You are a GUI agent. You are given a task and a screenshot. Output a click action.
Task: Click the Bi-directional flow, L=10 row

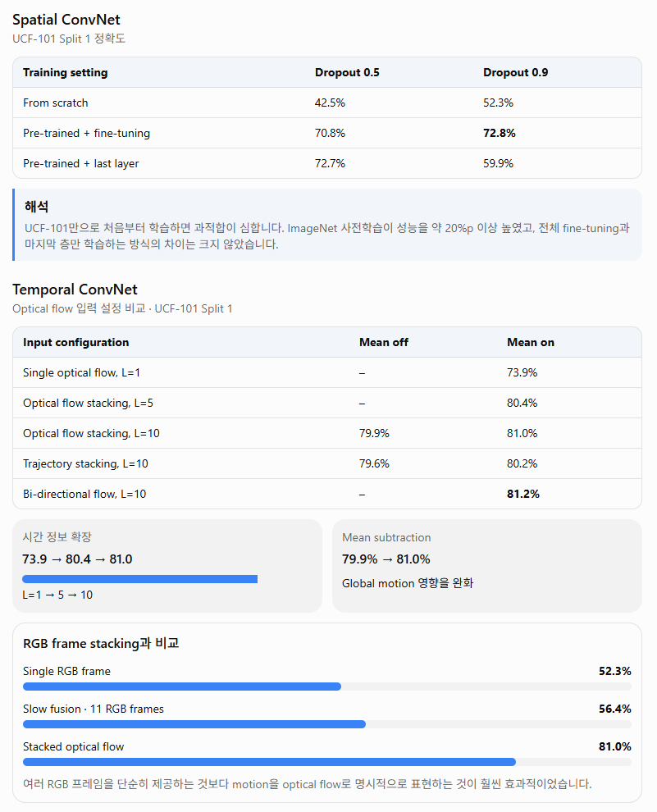[327, 494]
